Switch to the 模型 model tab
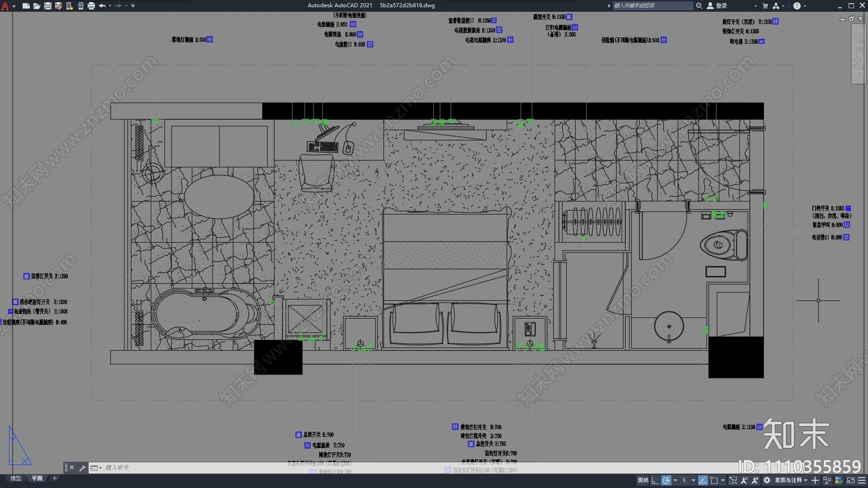 tap(16, 478)
